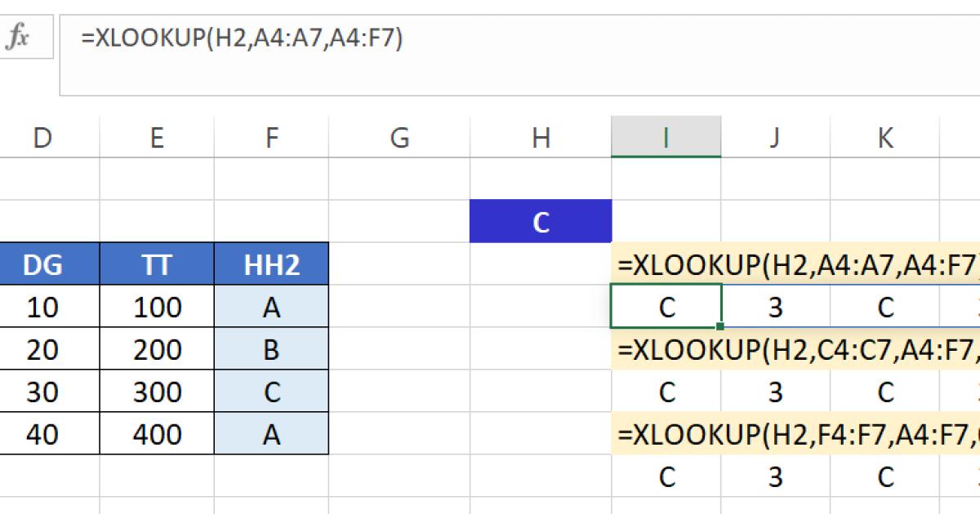Click the fill handle of the selected cell

721,325
